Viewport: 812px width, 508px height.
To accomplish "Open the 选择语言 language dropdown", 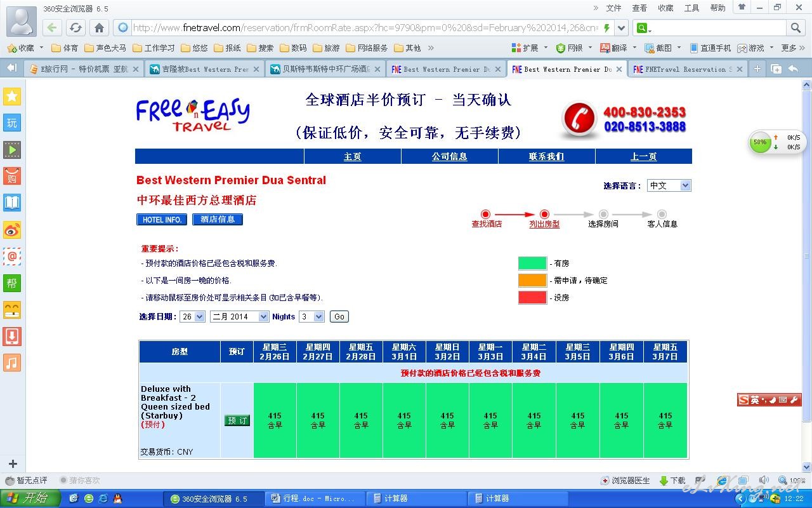I will 669,185.
